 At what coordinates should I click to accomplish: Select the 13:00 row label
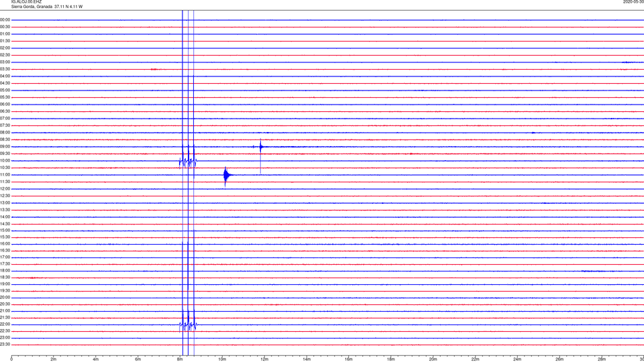pos(5,202)
